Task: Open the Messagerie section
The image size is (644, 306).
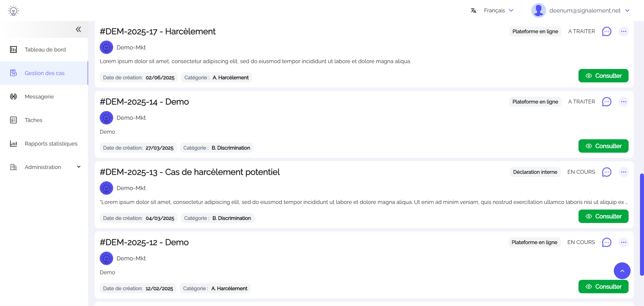Action: tap(39, 97)
